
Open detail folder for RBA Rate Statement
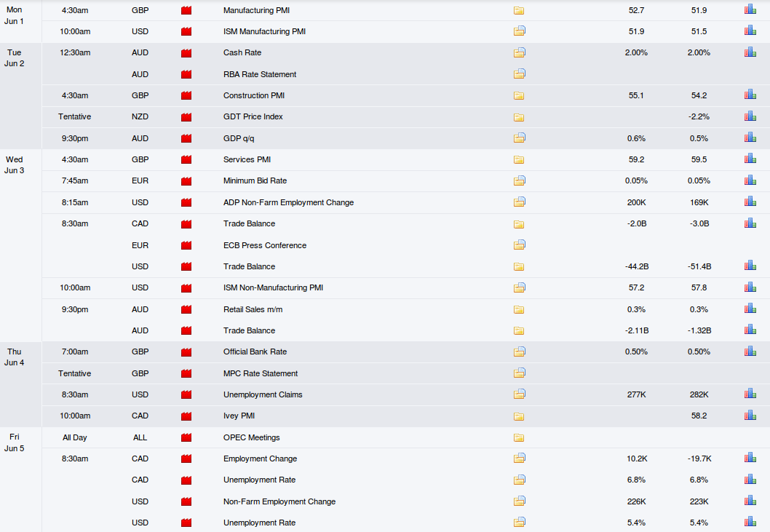[520, 74]
